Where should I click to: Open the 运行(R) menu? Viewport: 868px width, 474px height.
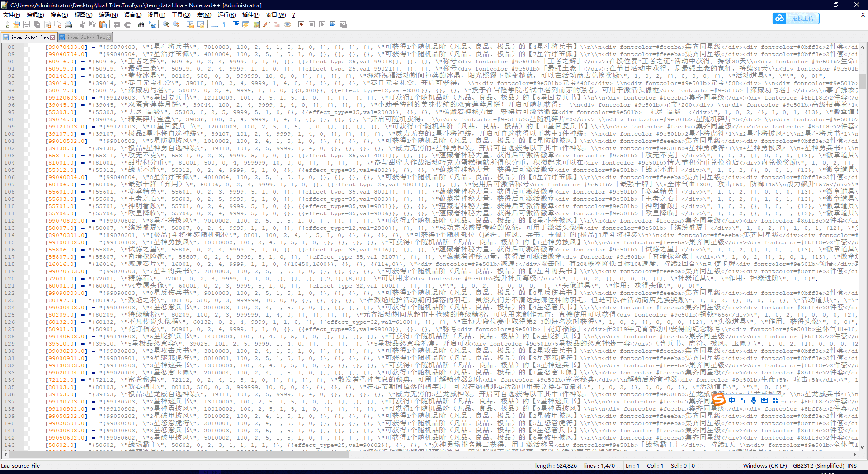[x=226, y=15]
